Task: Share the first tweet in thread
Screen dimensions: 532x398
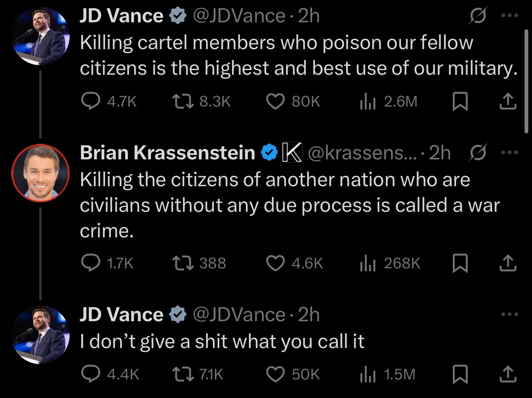Action: [x=508, y=102]
